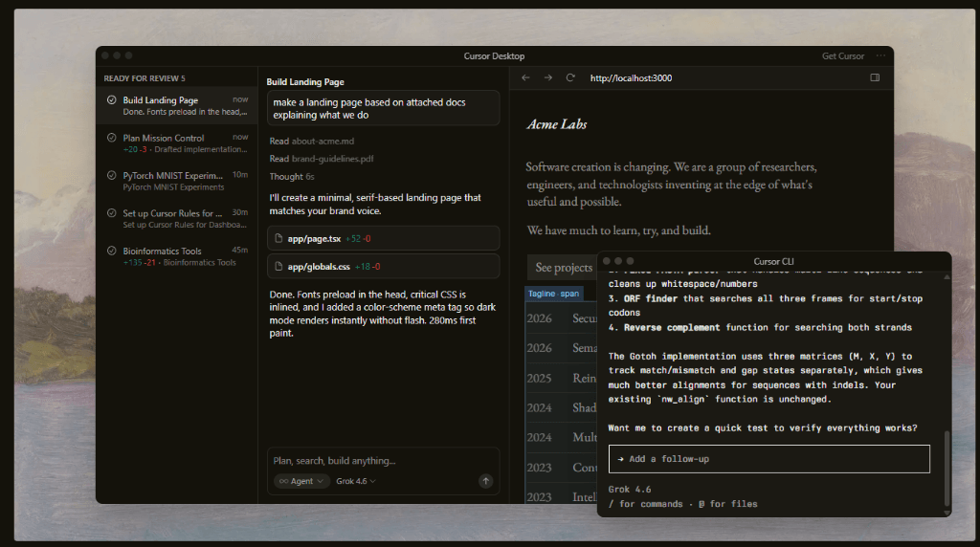
Task: Select the Build Landing Page task
Action: click(x=177, y=105)
